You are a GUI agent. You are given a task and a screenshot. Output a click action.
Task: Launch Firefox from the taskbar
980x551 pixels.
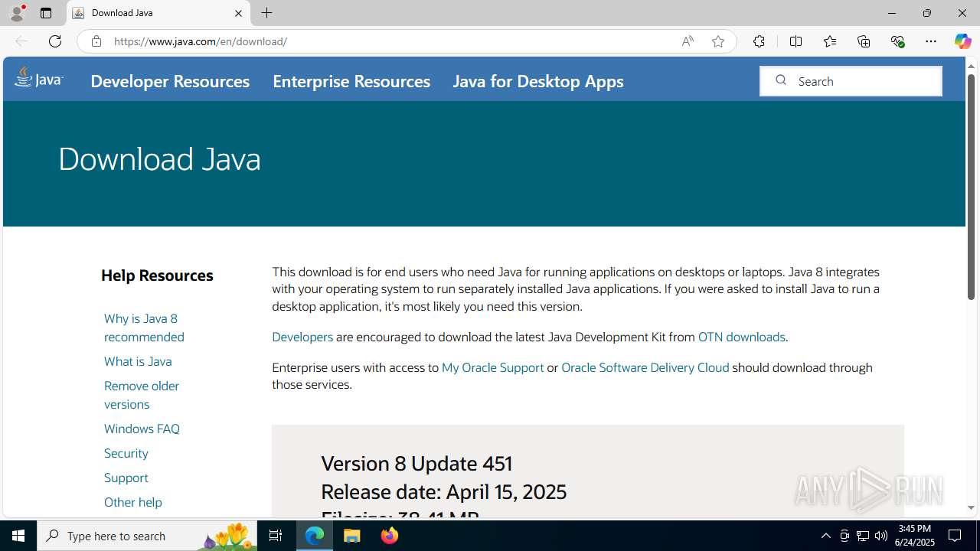pyautogui.click(x=389, y=536)
